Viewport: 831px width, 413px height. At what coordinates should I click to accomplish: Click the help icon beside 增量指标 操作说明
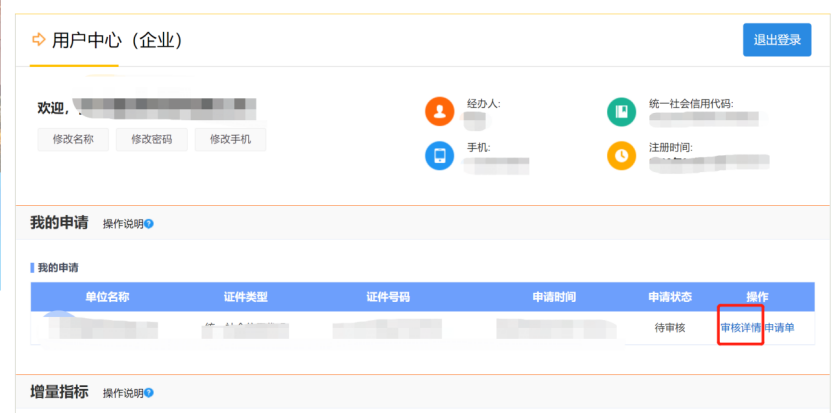(149, 393)
